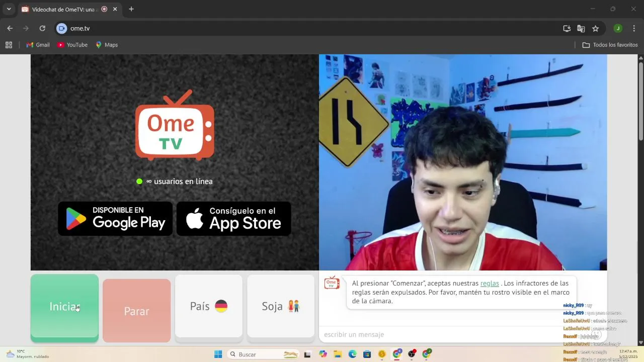
Task: Expand the tab search dropdown arrow
Action: coord(9,9)
